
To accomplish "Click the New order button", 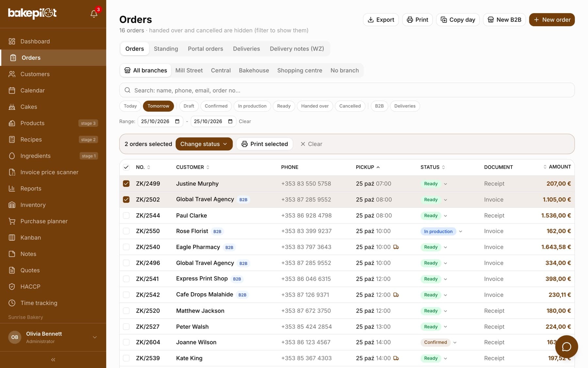I will (x=552, y=20).
